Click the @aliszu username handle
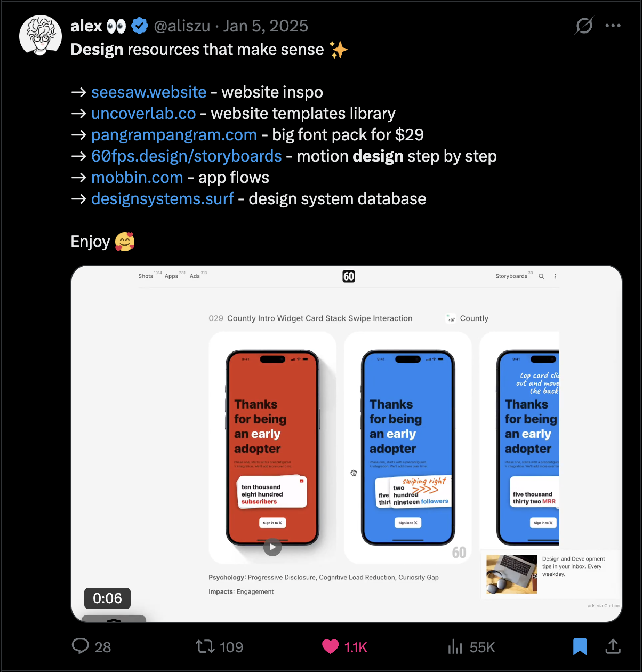This screenshot has width=642, height=672. pos(182,26)
